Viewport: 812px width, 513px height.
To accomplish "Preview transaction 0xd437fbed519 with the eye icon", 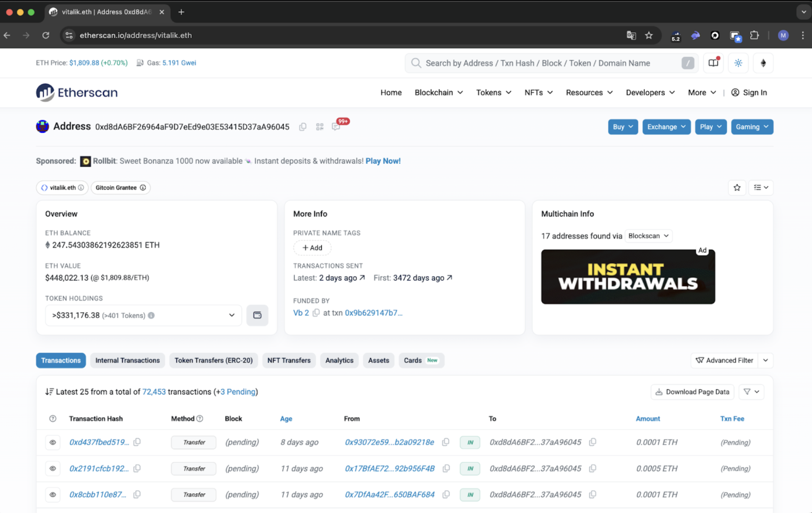I will [x=53, y=442].
